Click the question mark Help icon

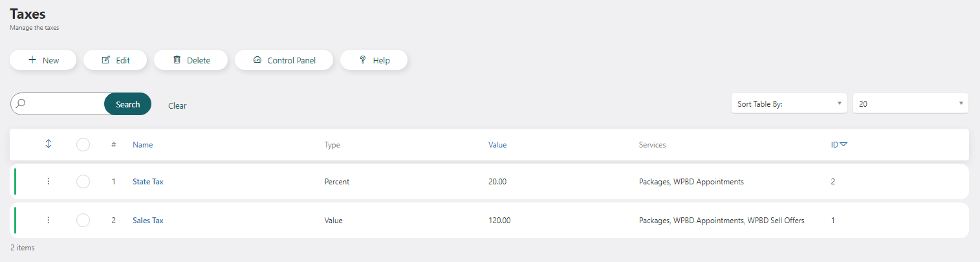pyautogui.click(x=363, y=60)
